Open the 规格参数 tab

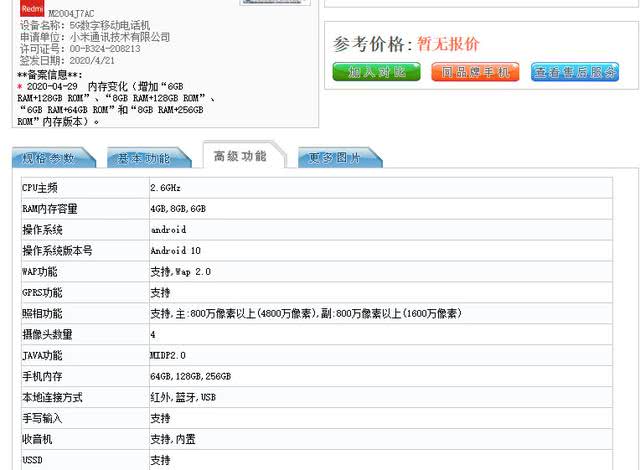click(53, 158)
